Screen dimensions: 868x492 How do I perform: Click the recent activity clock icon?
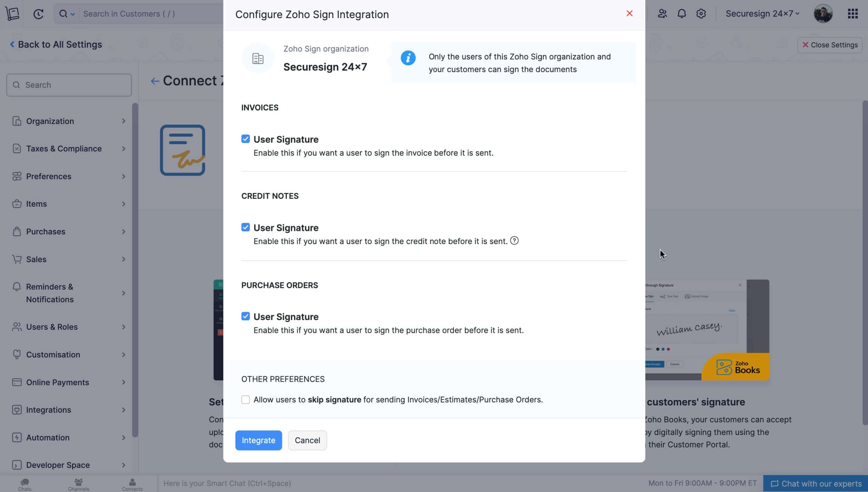pos(38,14)
